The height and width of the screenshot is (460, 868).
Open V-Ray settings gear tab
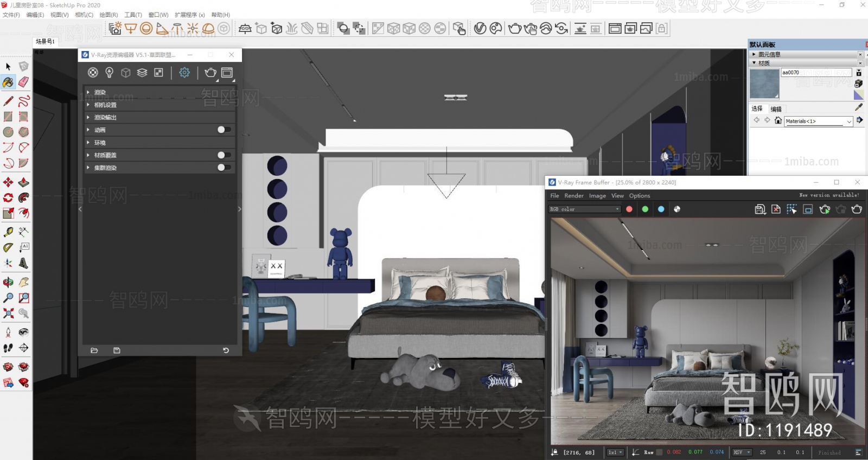pyautogui.click(x=184, y=73)
